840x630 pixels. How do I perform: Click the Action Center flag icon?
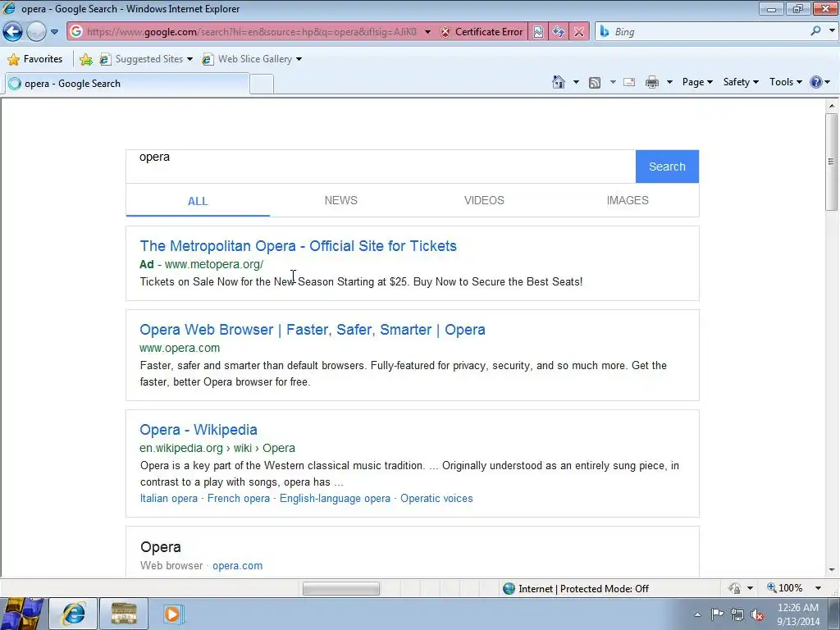717,614
